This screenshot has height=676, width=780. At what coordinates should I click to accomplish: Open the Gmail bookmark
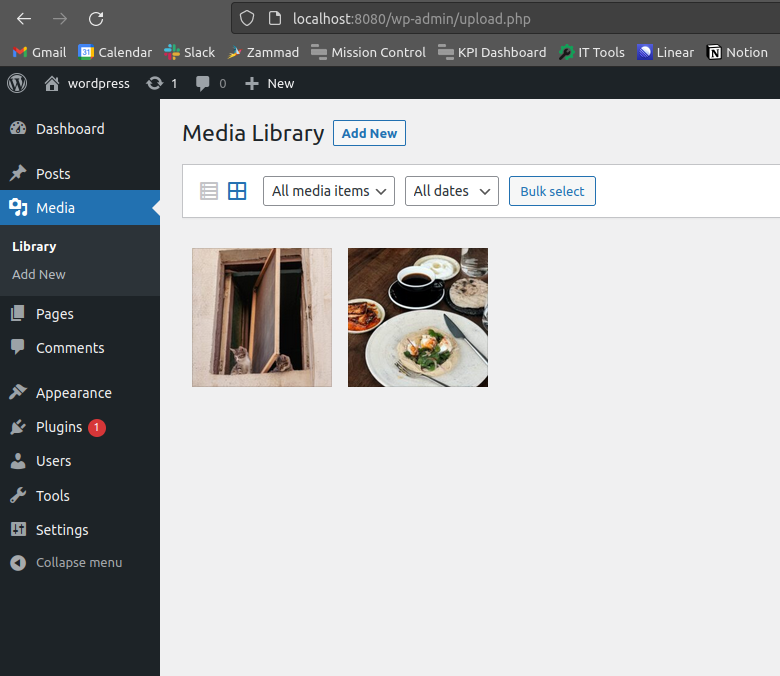click(x=39, y=52)
